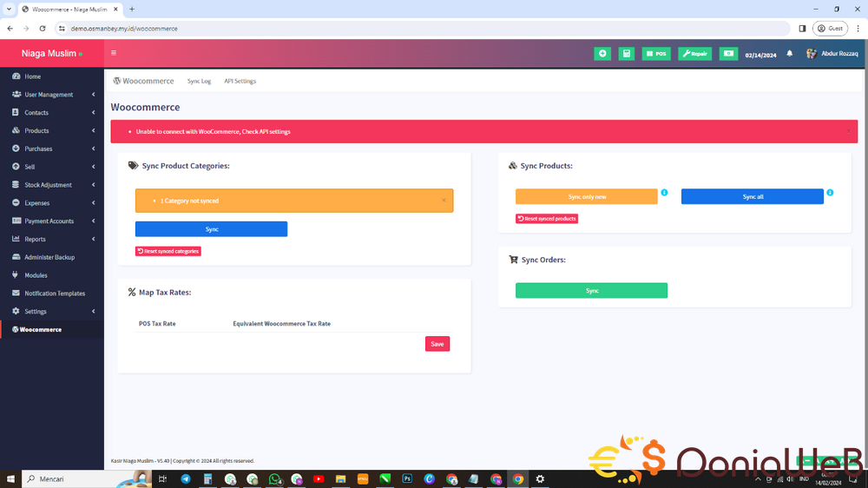Expand User Management menu
This screenshot has width=868, height=488.
click(52, 95)
